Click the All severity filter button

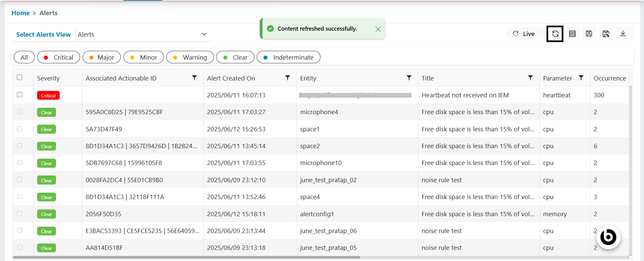coord(24,57)
